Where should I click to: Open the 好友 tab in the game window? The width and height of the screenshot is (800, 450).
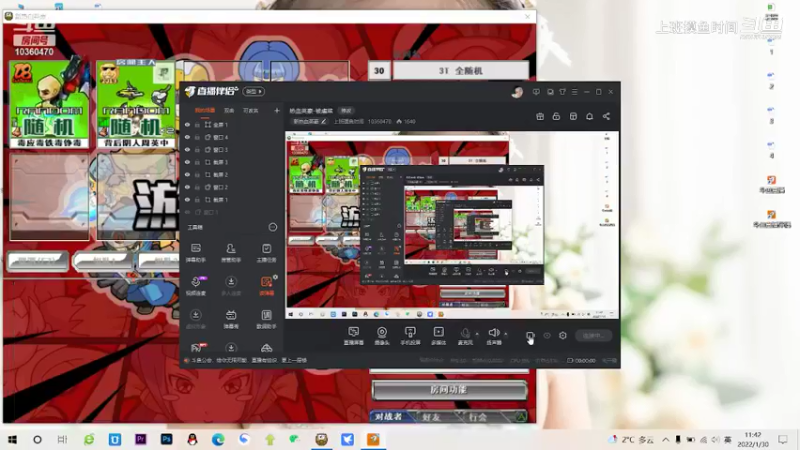pos(431,417)
